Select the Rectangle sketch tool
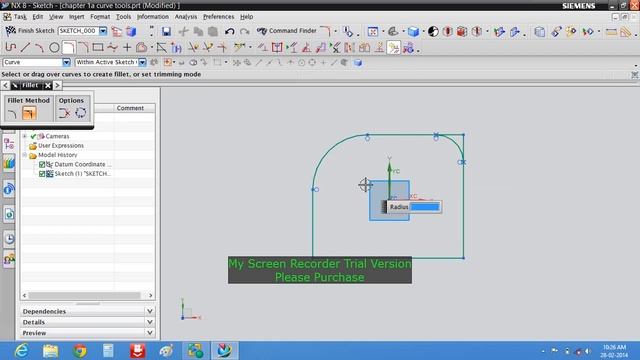Image resolution: width=640 pixels, height=360 pixels. [98, 48]
